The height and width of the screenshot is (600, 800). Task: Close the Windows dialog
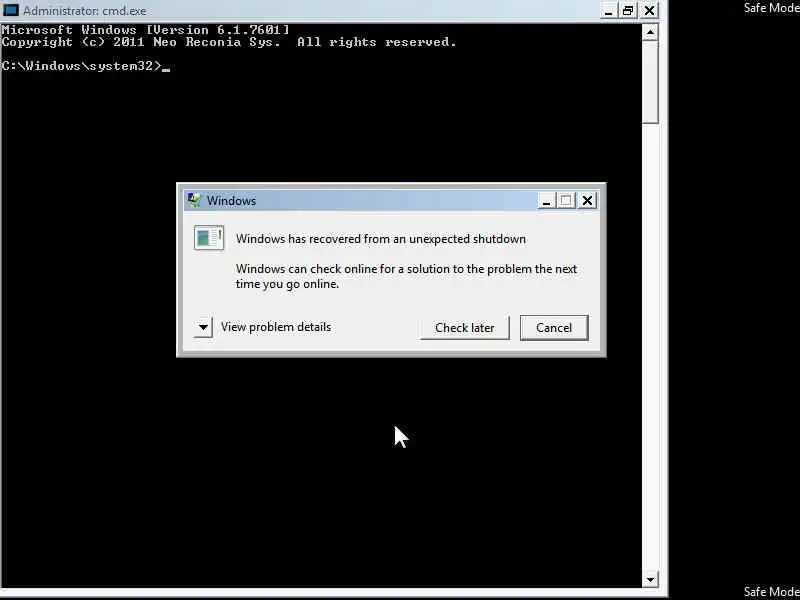587,201
